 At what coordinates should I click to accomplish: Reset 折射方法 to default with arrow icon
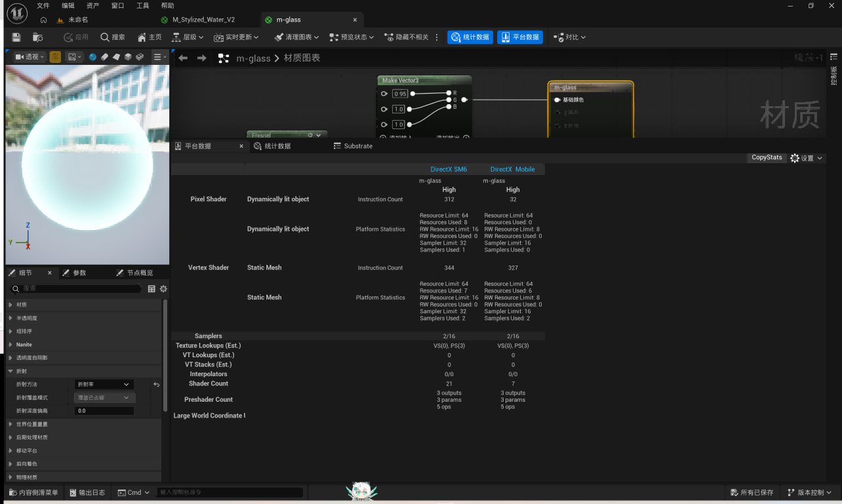[156, 385]
